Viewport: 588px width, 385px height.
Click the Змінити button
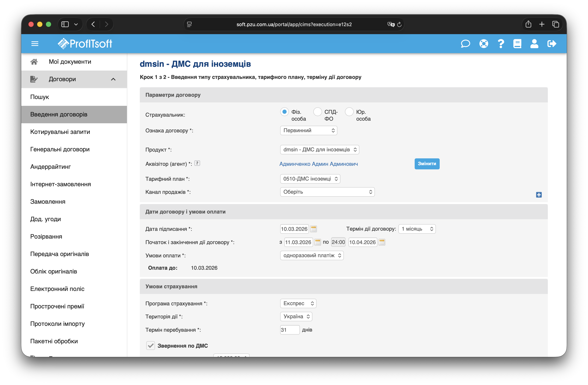tap(427, 164)
